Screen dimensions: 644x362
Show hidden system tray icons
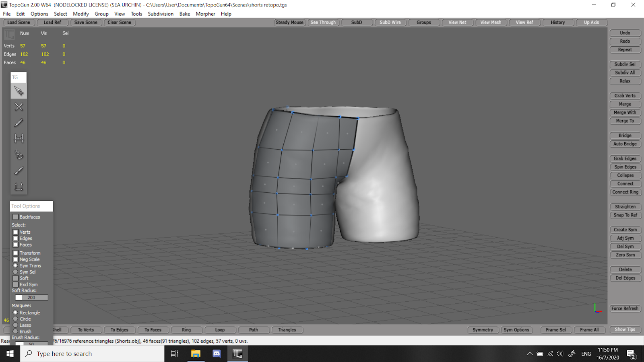[530, 354]
